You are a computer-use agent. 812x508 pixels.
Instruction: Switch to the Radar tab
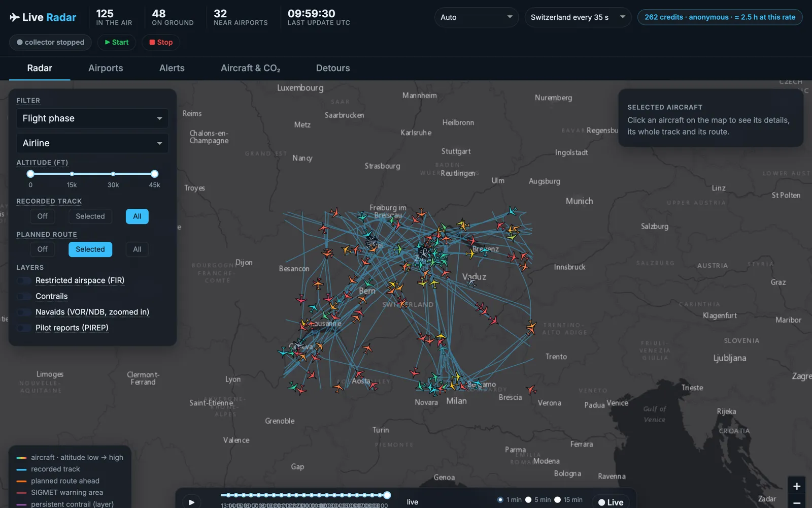[40, 68]
